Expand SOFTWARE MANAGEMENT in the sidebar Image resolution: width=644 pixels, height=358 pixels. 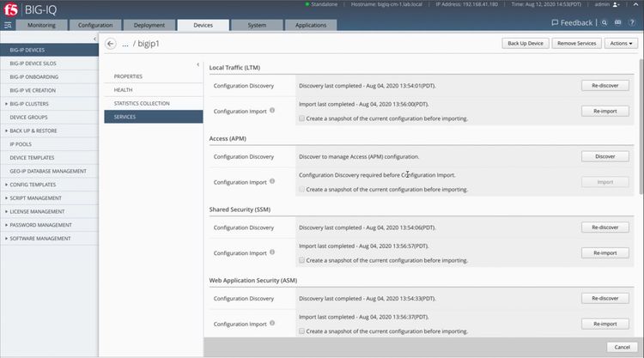point(6,239)
